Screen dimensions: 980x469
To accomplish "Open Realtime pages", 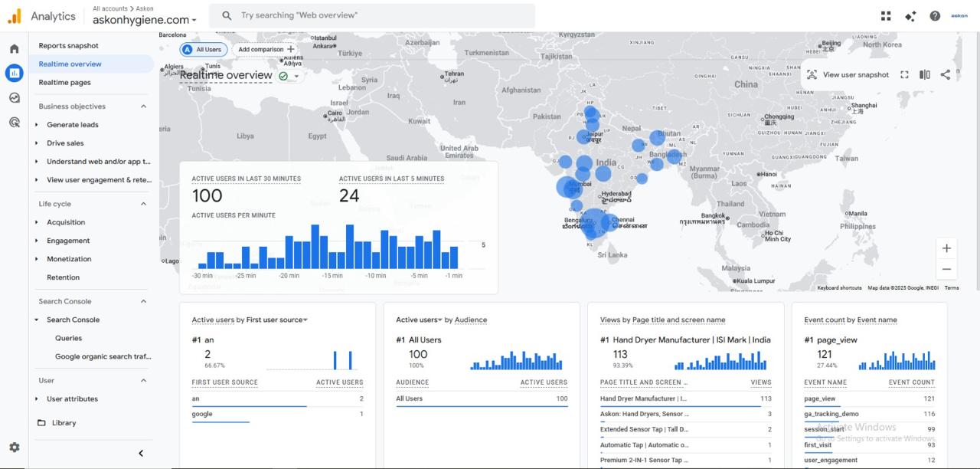I will pyautogui.click(x=64, y=82).
